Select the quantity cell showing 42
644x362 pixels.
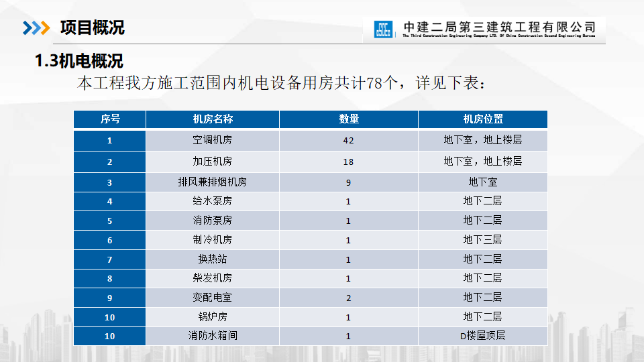(x=348, y=141)
